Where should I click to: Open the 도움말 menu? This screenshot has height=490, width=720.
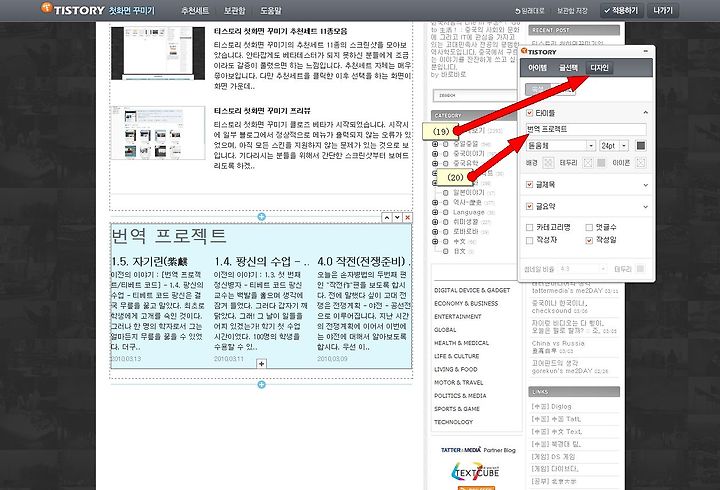coord(271,10)
